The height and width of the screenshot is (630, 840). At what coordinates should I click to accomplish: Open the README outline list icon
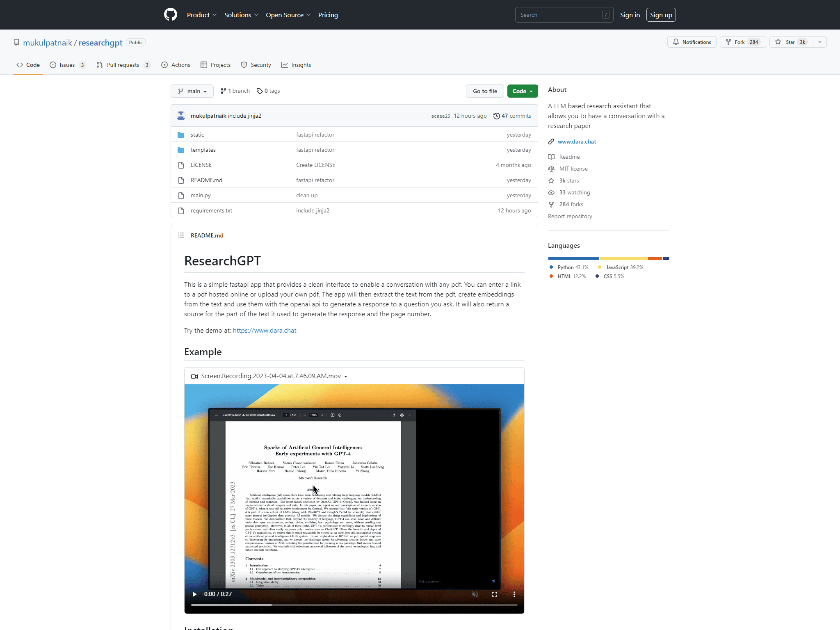[x=181, y=235]
